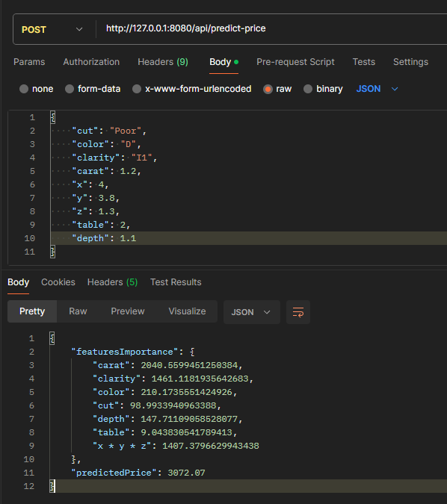Open the Authorization tab
Image resolution: width=447 pixels, height=504 pixels.
[x=91, y=62]
